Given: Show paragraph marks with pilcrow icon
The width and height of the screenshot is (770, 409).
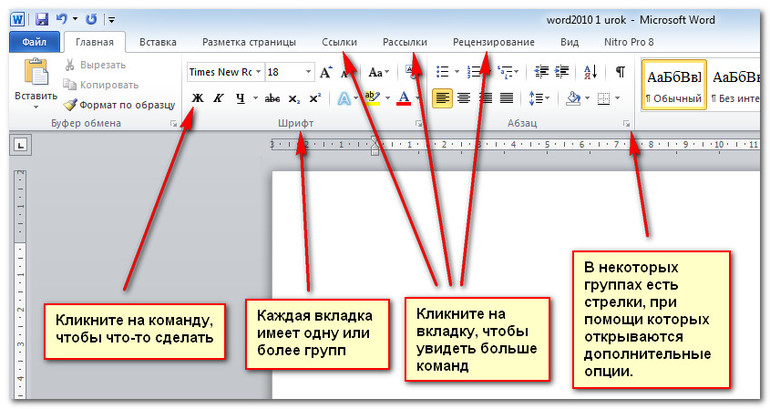Looking at the screenshot, I should point(620,72).
